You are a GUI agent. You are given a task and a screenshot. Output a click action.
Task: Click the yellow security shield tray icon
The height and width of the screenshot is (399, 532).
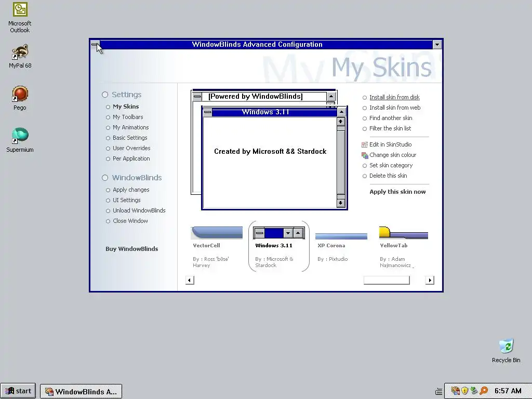[464, 391]
